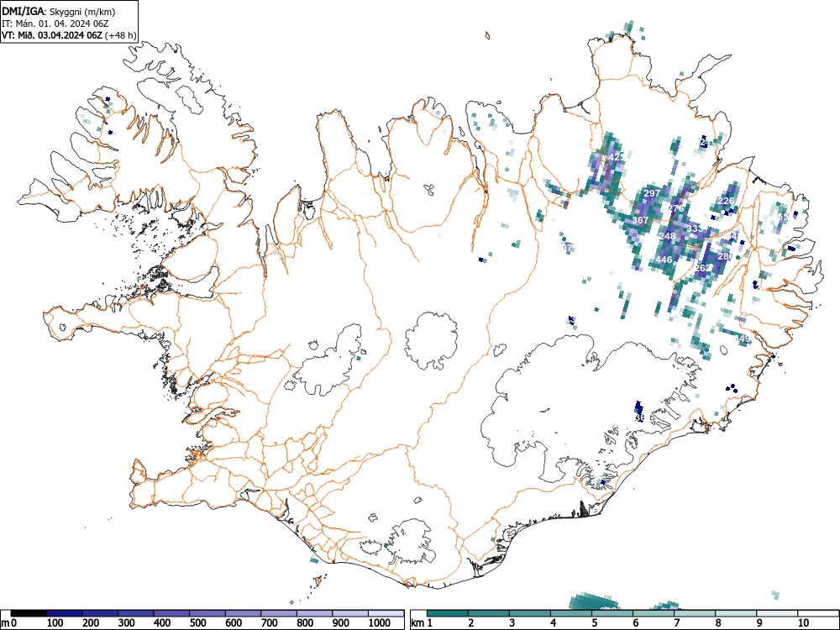Click the '6' label on the km scale
This screenshot has height=630, width=840.
(636, 623)
